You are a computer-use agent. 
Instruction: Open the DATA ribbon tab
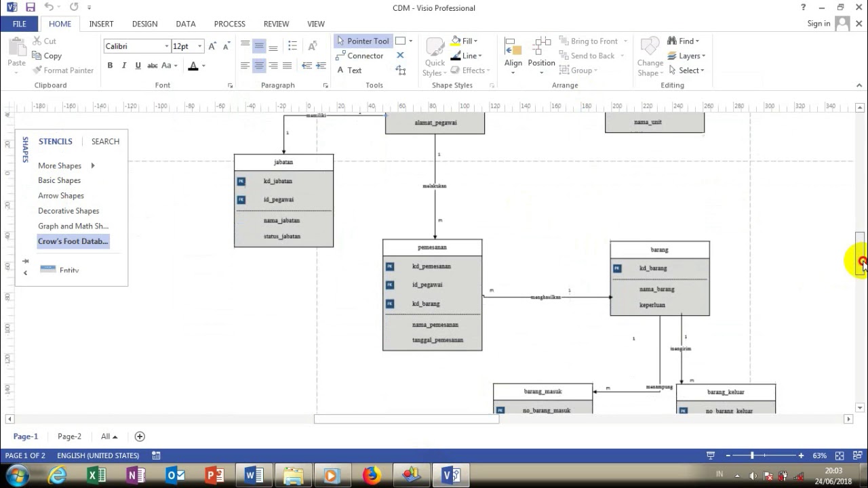click(186, 24)
